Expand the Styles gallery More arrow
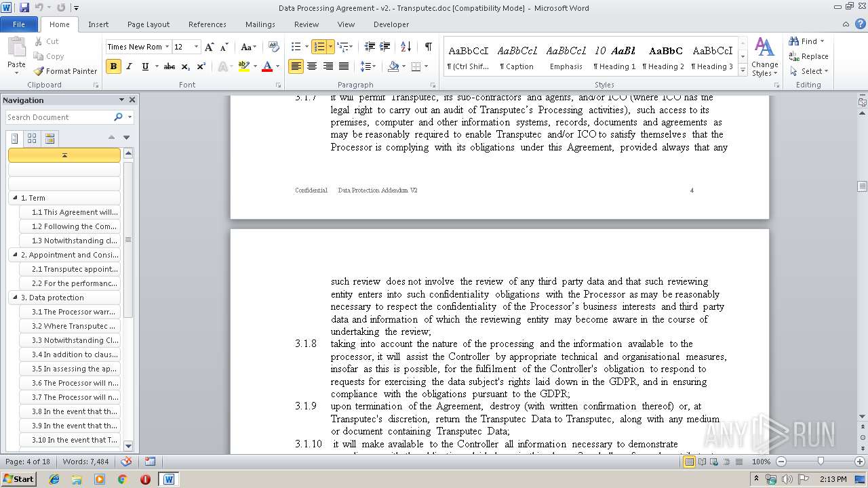 click(x=743, y=70)
